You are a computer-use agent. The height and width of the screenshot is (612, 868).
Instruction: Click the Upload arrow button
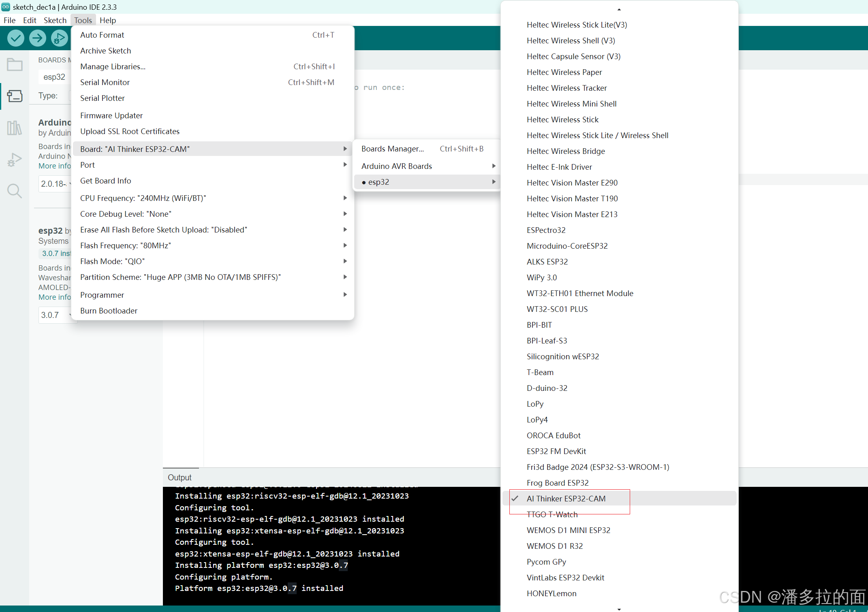pyautogui.click(x=37, y=38)
